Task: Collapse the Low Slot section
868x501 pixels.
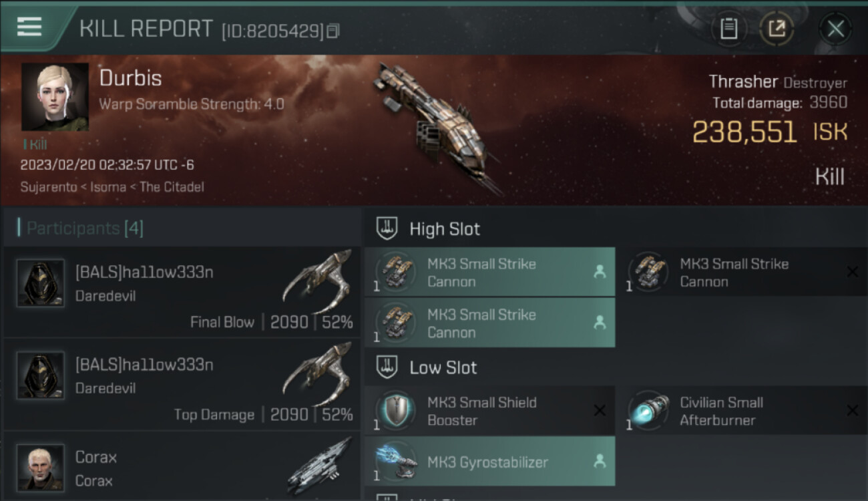Action: click(387, 367)
